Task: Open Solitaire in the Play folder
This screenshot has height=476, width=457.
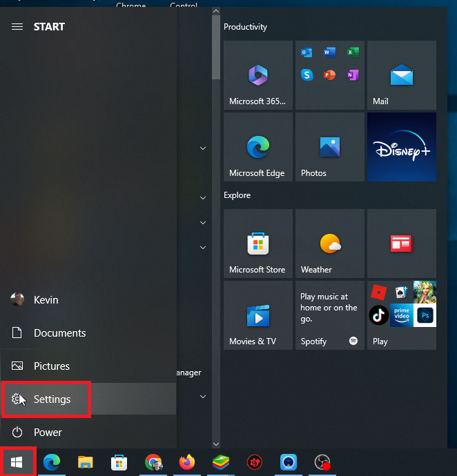Action: tap(401, 292)
